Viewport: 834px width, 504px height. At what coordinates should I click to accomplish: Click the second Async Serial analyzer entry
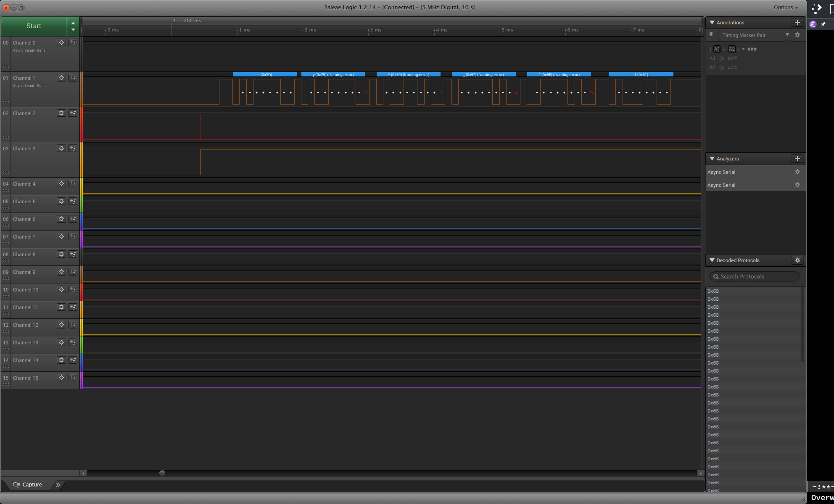point(721,185)
